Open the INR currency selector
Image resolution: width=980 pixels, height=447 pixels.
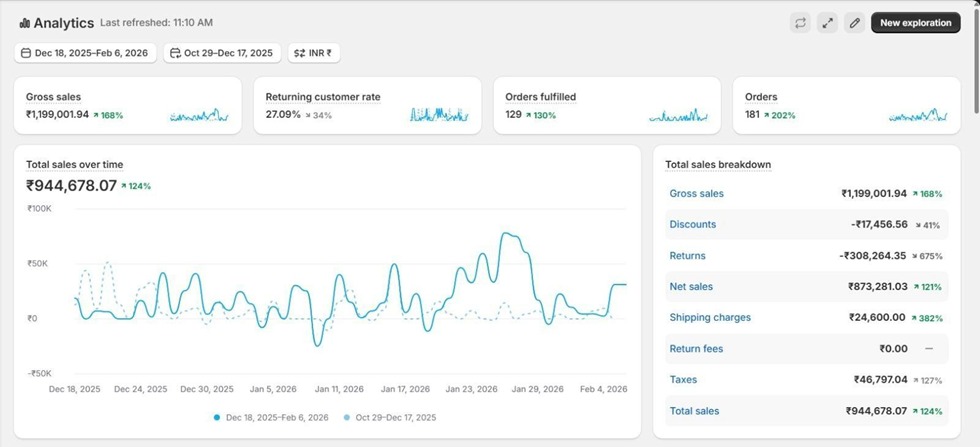click(313, 53)
